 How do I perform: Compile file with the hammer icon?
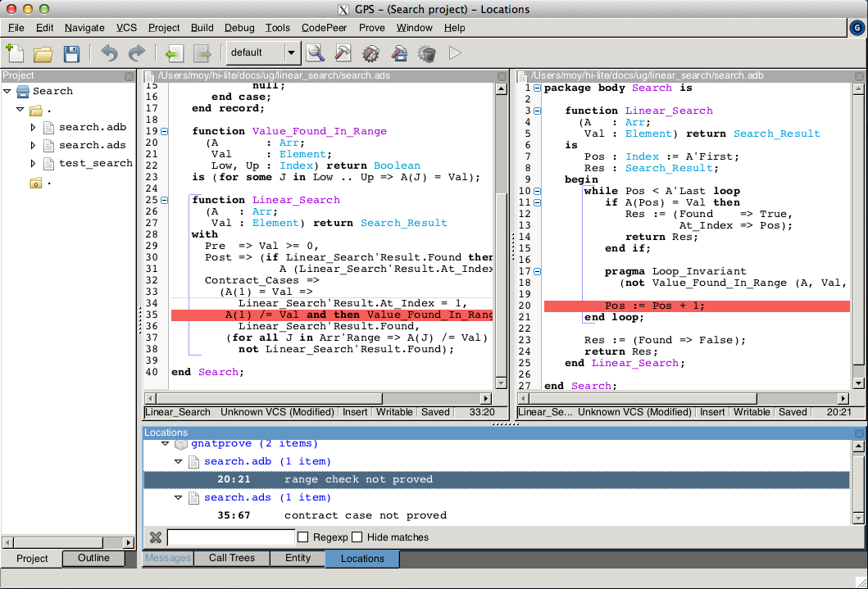(x=343, y=53)
